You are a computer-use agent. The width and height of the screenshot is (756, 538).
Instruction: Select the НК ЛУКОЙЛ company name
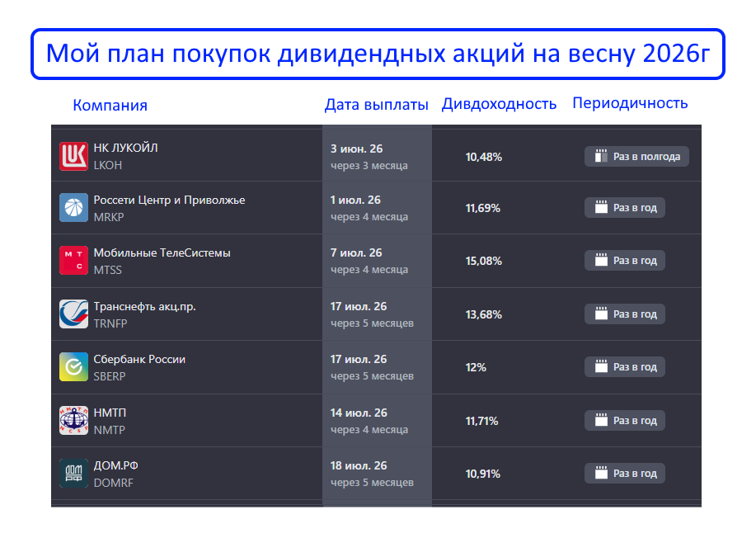126,148
